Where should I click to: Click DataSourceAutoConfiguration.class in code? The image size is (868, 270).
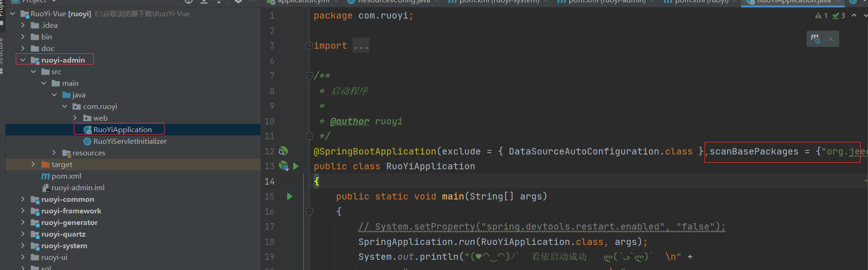tap(600, 151)
